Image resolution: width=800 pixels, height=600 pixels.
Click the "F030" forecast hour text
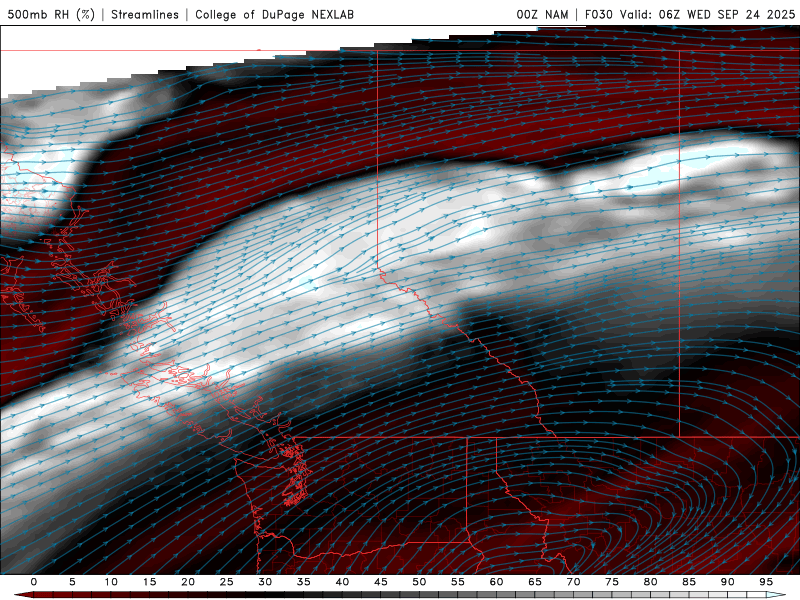[x=598, y=14]
